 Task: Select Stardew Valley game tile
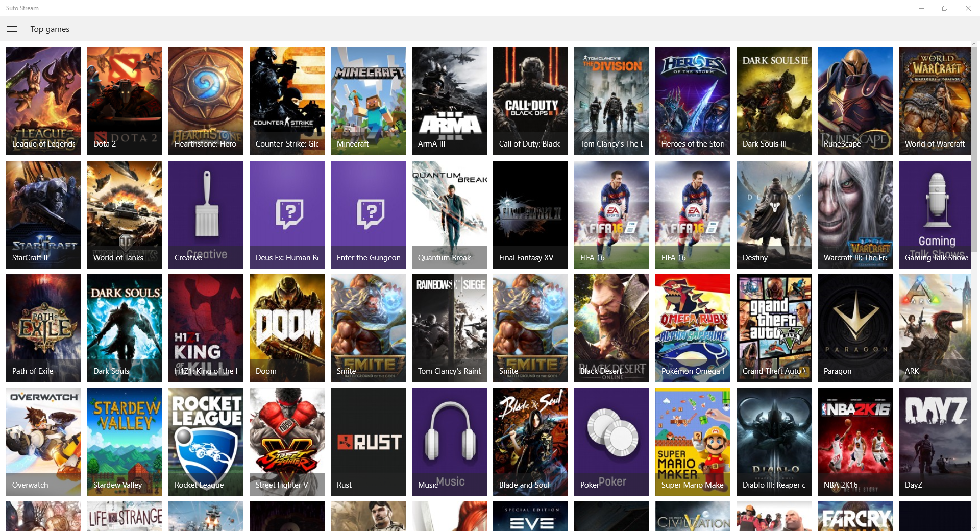pyautogui.click(x=125, y=442)
